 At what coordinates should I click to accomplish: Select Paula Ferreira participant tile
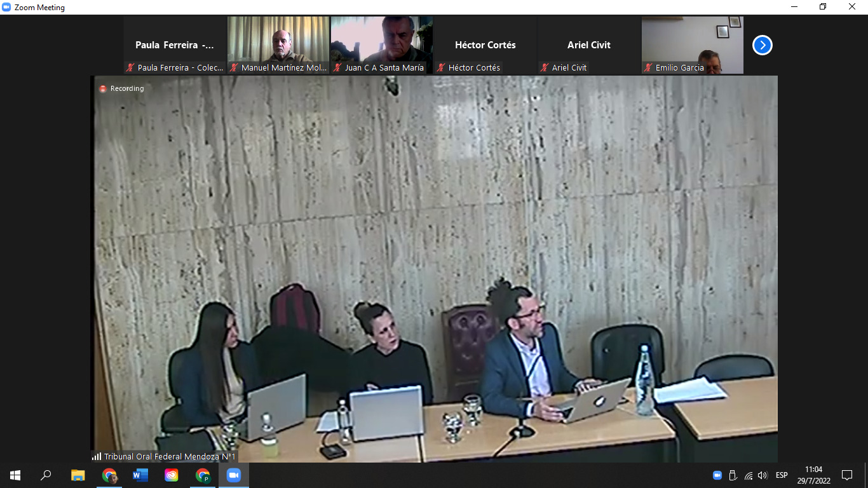point(175,45)
